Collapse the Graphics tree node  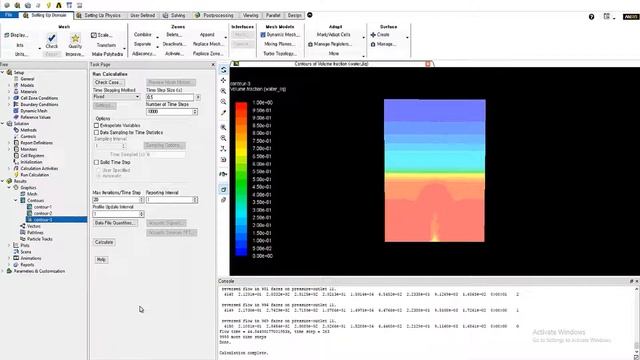coord(9,188)
